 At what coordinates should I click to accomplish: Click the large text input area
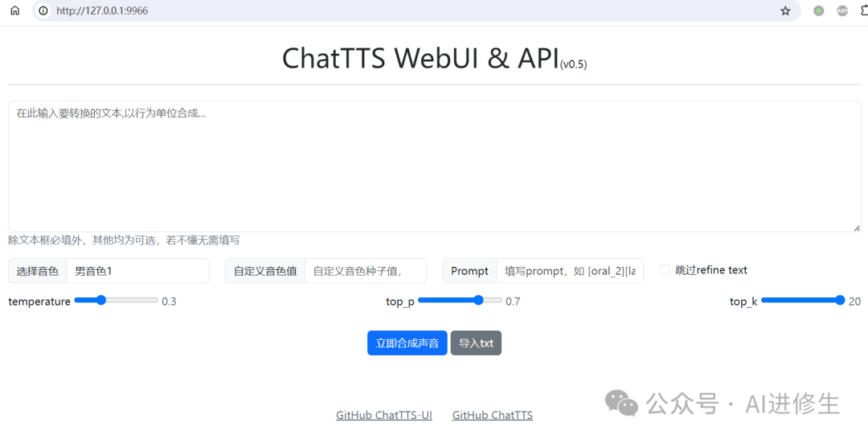click(x=435, y=166)
